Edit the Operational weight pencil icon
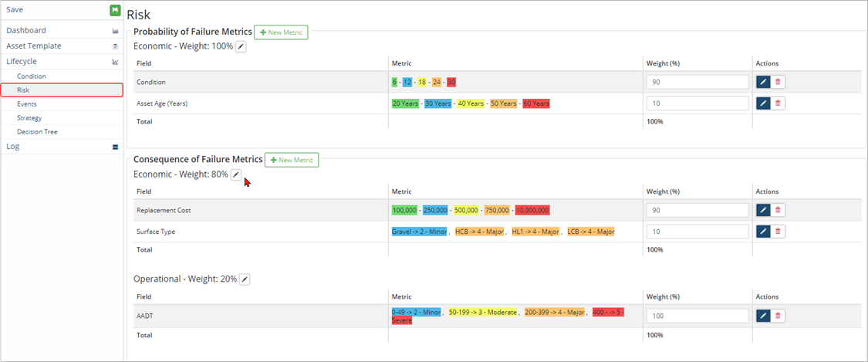 click(x=245, y=279)
